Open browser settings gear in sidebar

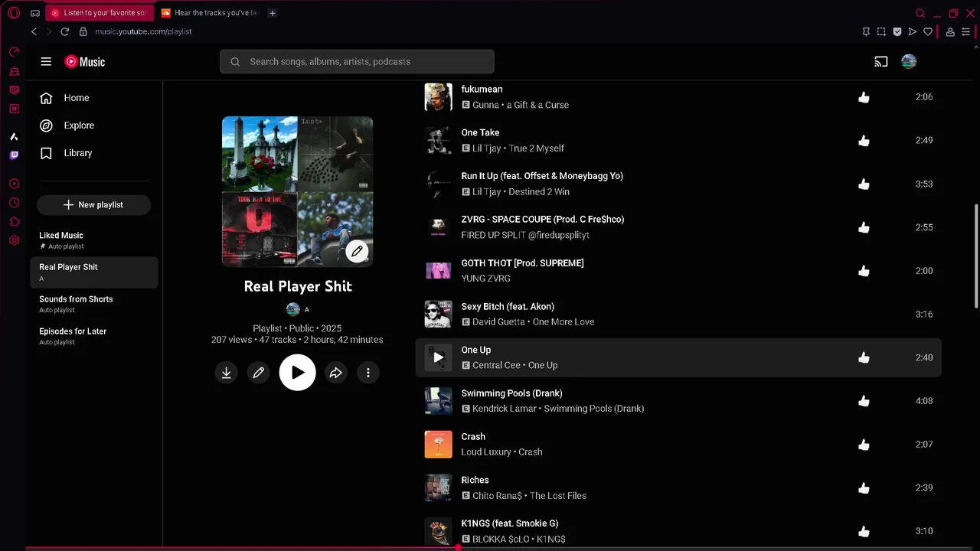coord(14,240)
